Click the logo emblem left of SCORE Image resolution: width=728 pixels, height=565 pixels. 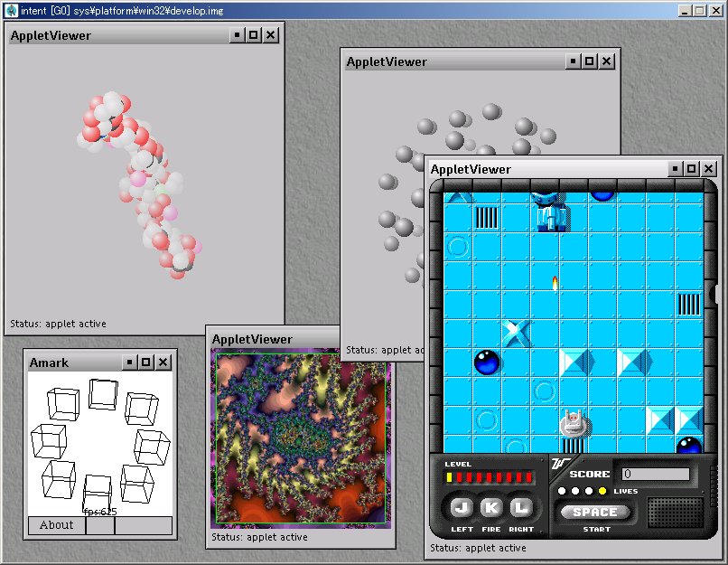coord(561,464)
